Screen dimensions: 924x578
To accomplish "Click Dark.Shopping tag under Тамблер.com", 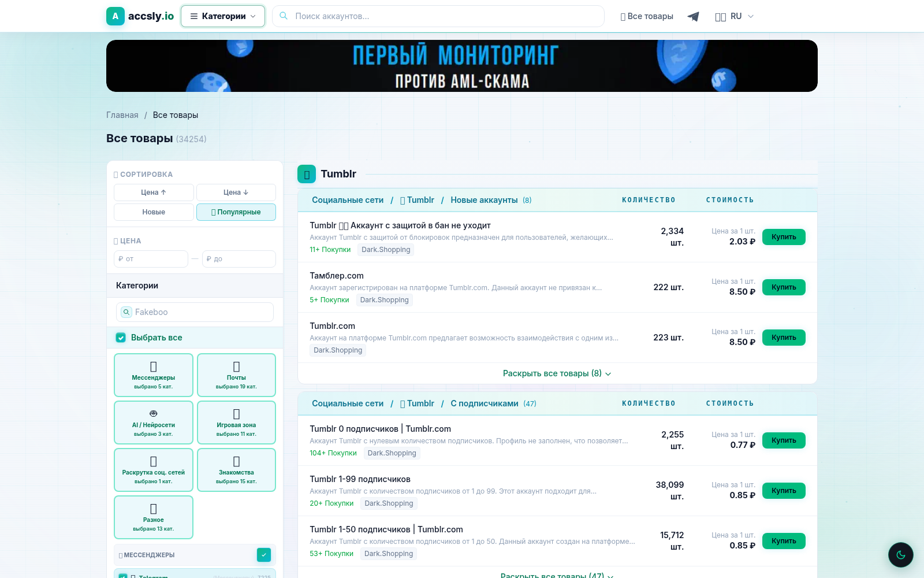I will tap(385, 300).
